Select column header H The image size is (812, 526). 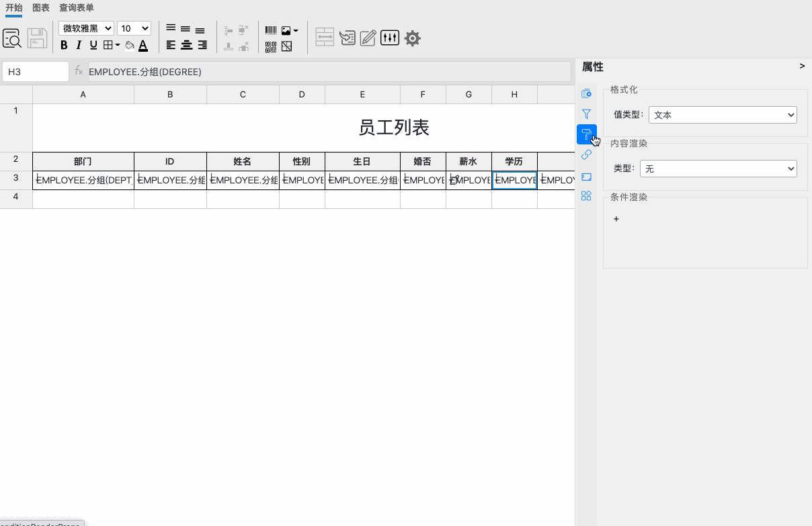click(x=514, y=95)
